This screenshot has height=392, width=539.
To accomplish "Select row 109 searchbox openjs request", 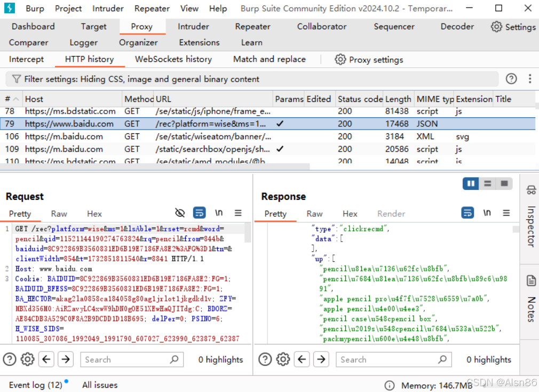I will [x=268, y=149].
